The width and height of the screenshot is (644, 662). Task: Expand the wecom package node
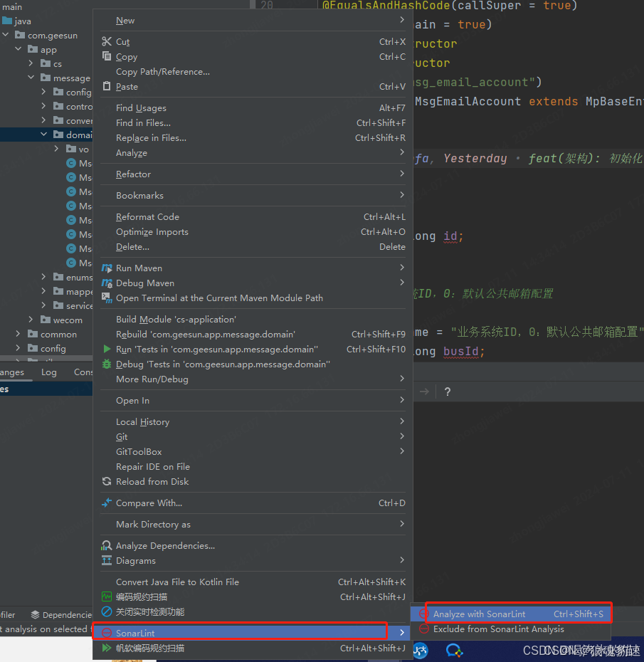click(x=31, y=320)
